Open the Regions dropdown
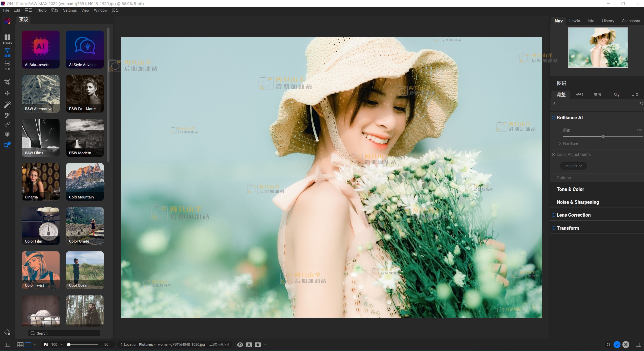The image size is (644, 351). (573, 166)
